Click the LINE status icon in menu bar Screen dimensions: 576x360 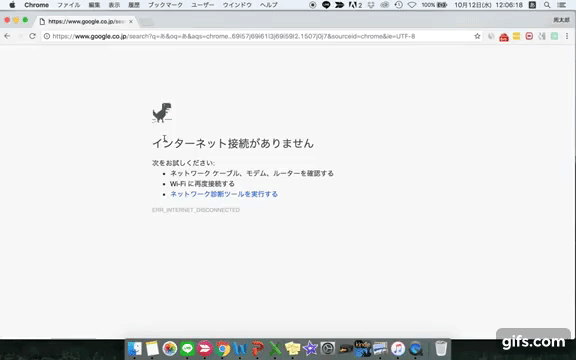click(326, 5)
